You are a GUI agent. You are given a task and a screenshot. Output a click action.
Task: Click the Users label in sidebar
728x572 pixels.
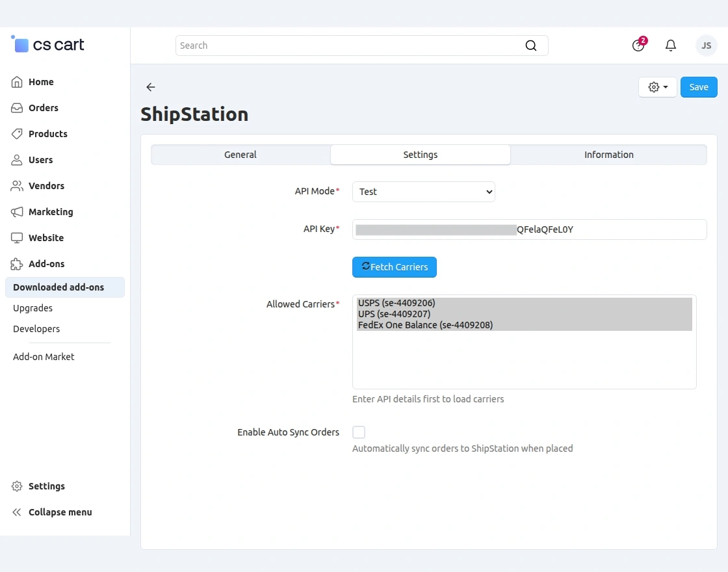coord(40,160)
